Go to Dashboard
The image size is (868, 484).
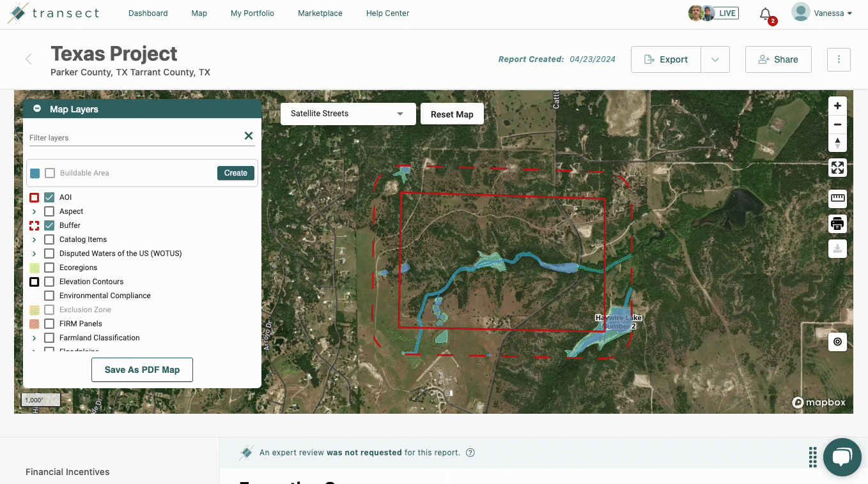point(148,13)
